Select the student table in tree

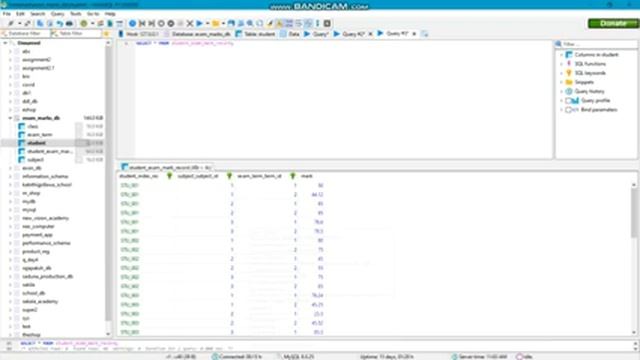point(36,143)
